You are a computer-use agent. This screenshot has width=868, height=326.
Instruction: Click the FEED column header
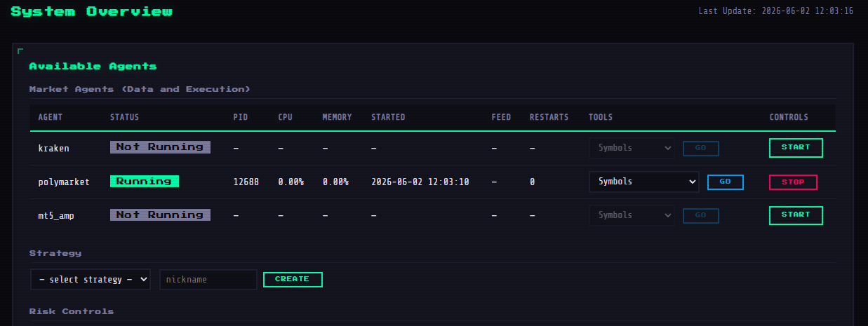click(501, 117)
